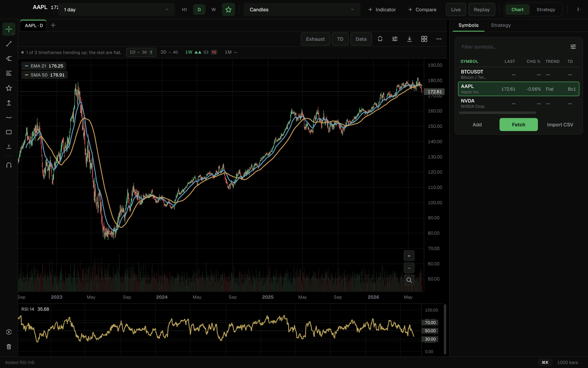
Task: Click the green Fetch button
Action: click(519, 125)
